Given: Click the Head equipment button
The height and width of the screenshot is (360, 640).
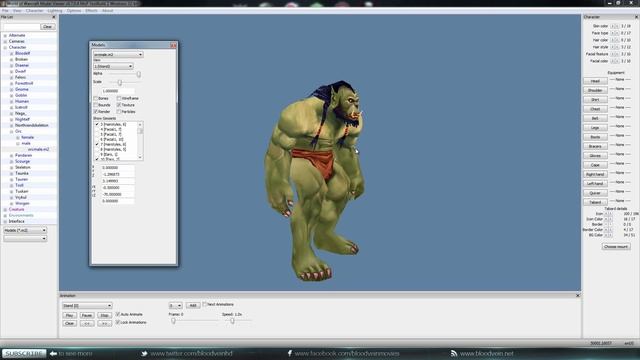Looking at the screenshot, I should (x=595, y=81).
